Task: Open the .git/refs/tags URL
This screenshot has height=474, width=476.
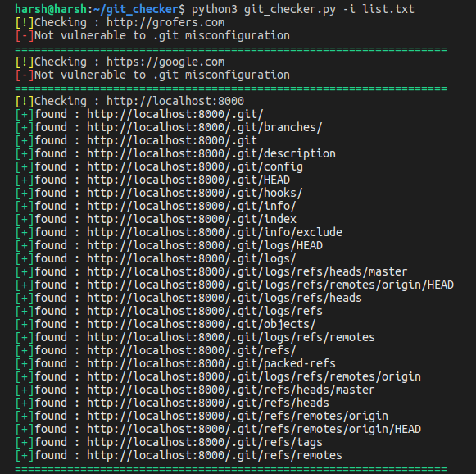Action: click(205, 442)
